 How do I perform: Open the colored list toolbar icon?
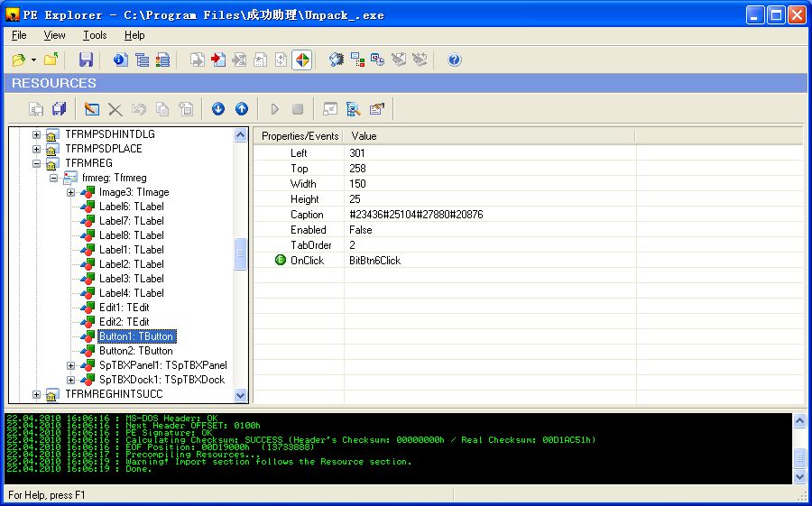point(162,60)
